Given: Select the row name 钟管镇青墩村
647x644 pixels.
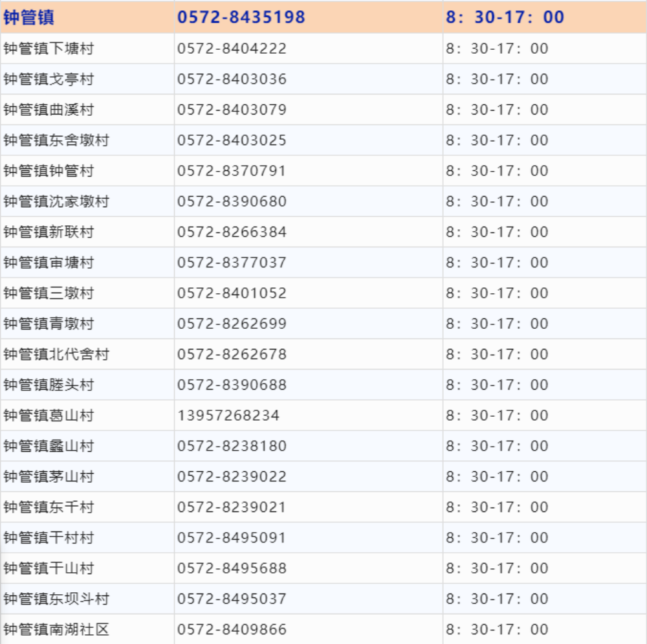Looking at the screenshot, I should (49, 324).
